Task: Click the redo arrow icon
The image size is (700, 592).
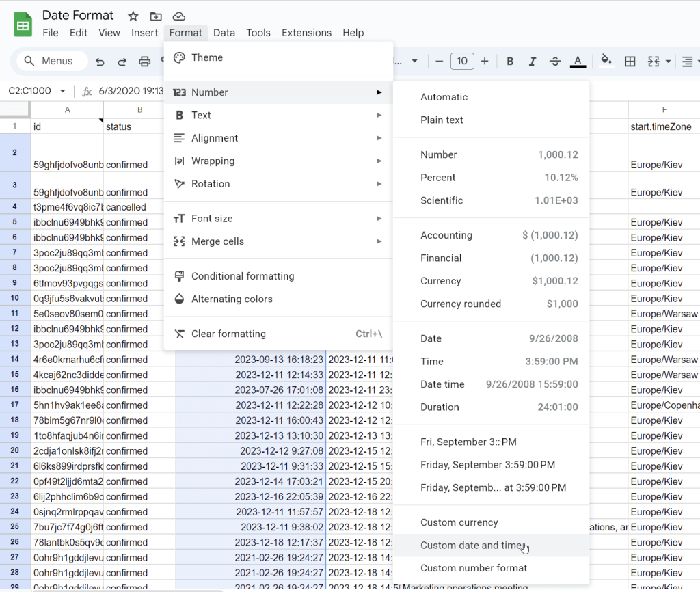Action: pyautogui.click(x=122, y=61)
